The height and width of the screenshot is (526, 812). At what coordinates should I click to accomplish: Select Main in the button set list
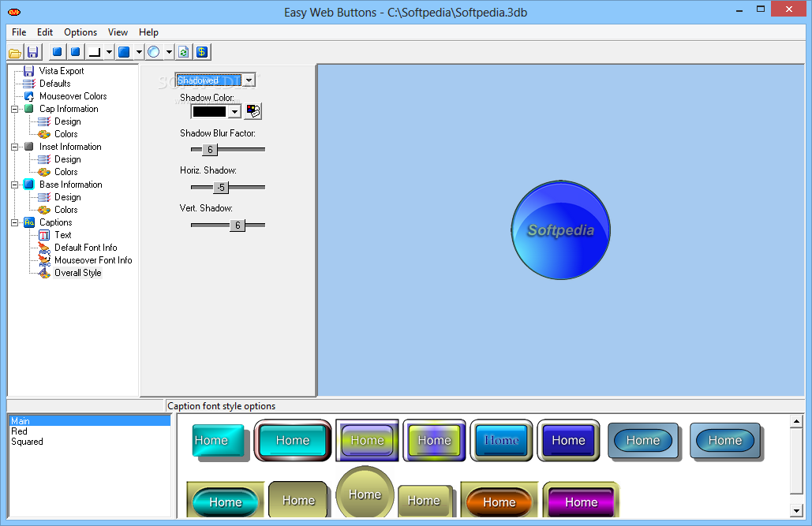(x=90, y=421)
